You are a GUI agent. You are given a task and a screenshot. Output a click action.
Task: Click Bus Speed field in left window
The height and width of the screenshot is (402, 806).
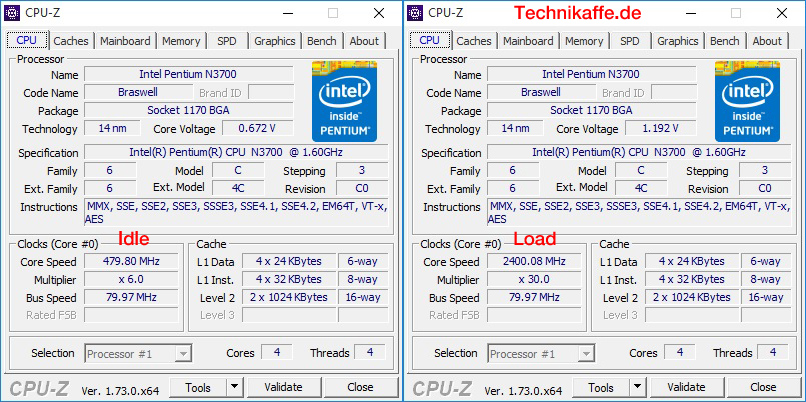pos(132,297)
